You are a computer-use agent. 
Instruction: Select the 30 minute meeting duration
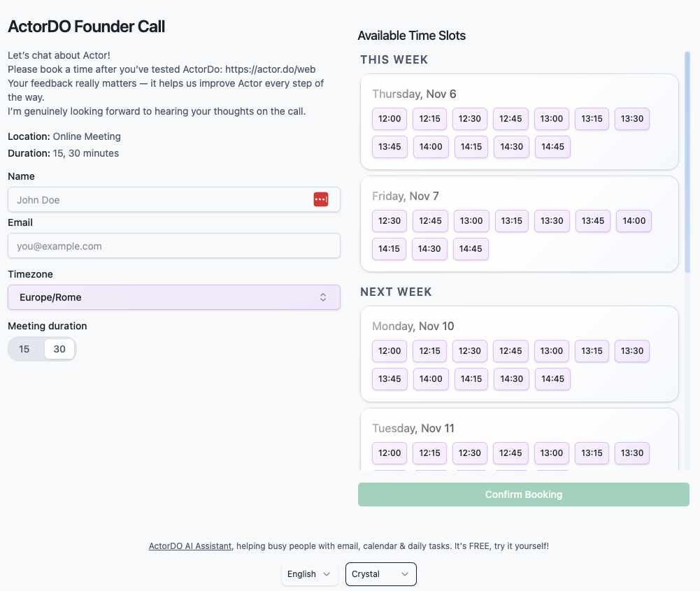click(59, 349)
